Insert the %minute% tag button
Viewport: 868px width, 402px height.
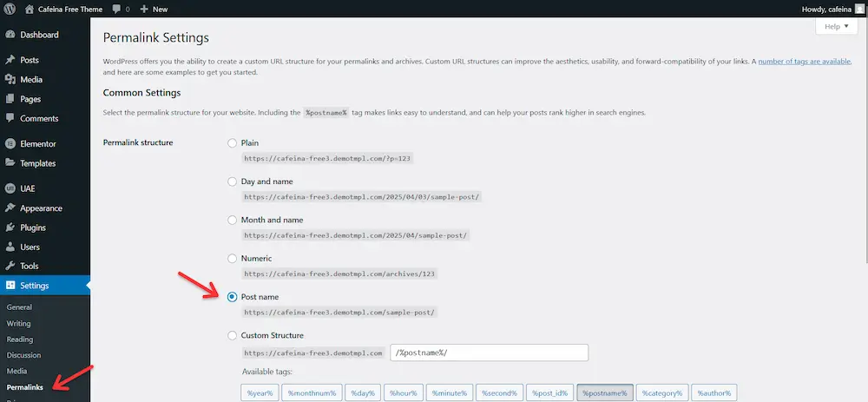point(450,393)
